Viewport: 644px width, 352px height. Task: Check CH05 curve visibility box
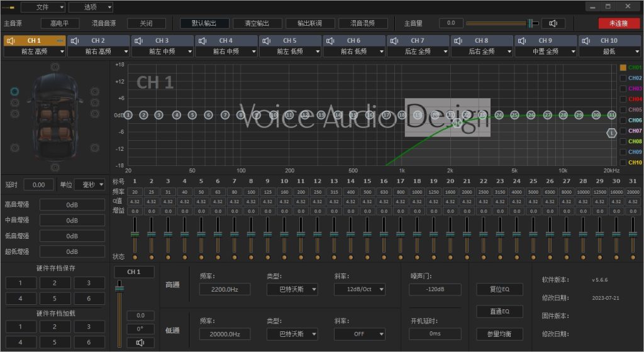[x=623, y=109]
